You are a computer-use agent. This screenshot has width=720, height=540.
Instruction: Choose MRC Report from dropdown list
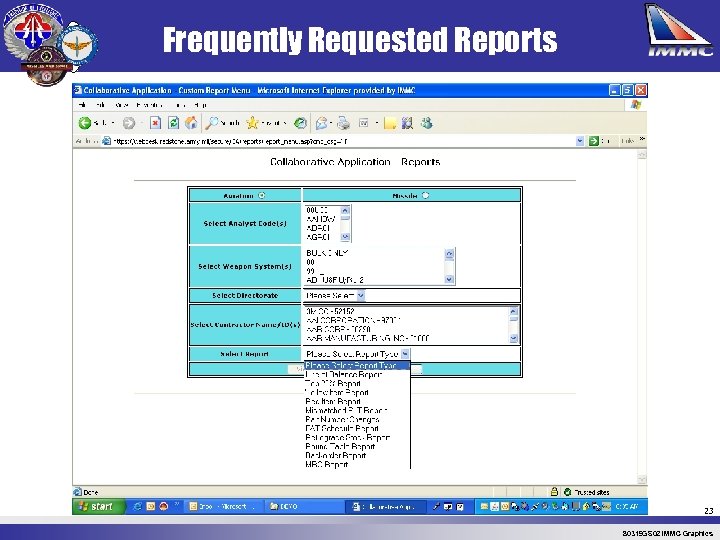tap(326, 465)
